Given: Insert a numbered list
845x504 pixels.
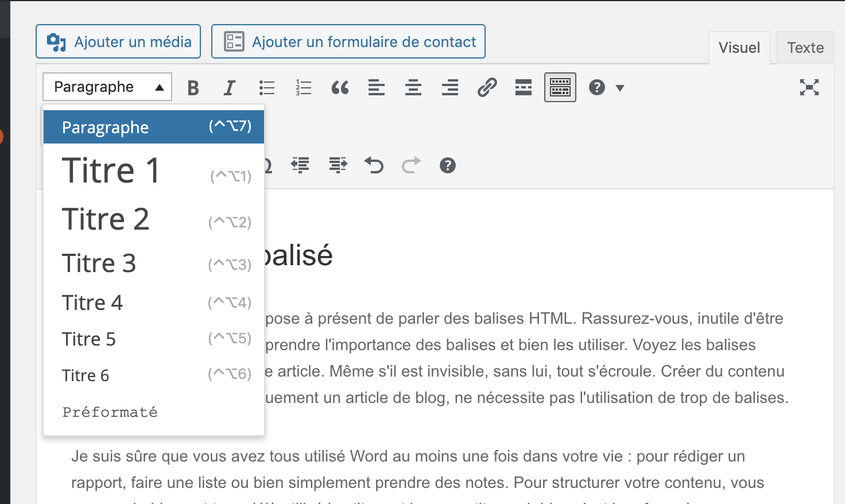Looking at the screenshot, I should point(303,88).
